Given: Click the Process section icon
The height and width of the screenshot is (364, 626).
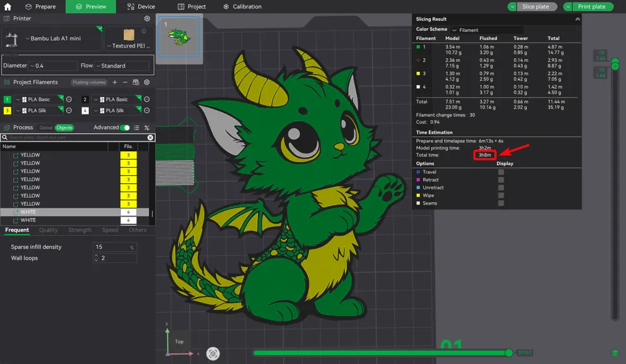Looking at the screenshot, I should (x=6, y=128).
